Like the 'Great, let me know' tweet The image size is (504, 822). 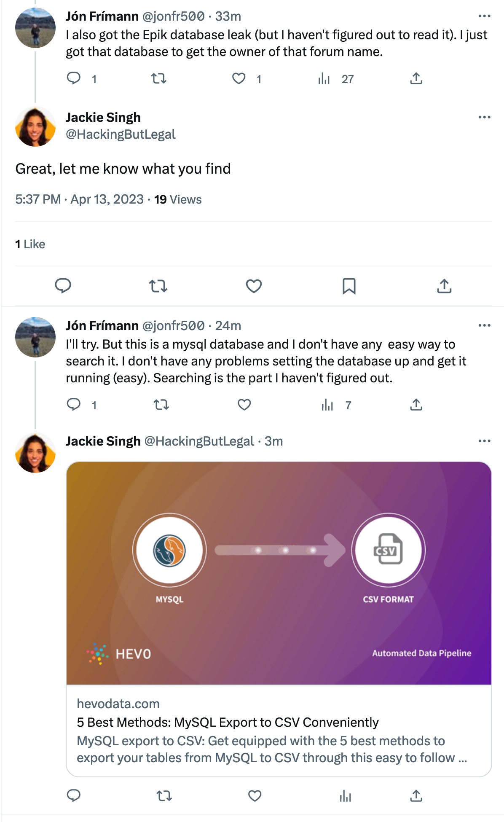(x=254, y=286)
